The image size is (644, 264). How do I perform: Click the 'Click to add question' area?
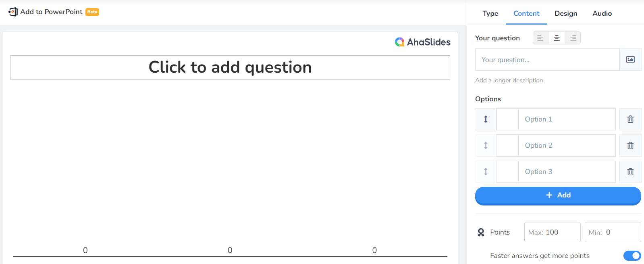230,67
